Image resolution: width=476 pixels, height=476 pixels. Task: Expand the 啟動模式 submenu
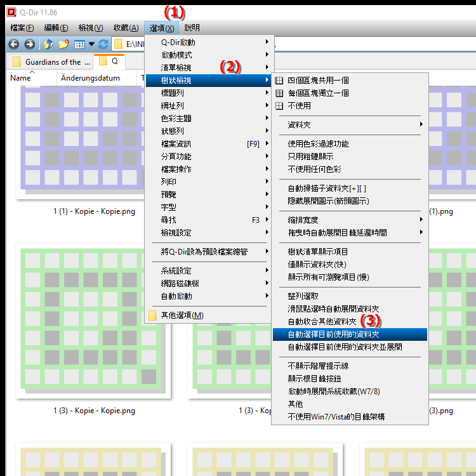click(209, 55)
